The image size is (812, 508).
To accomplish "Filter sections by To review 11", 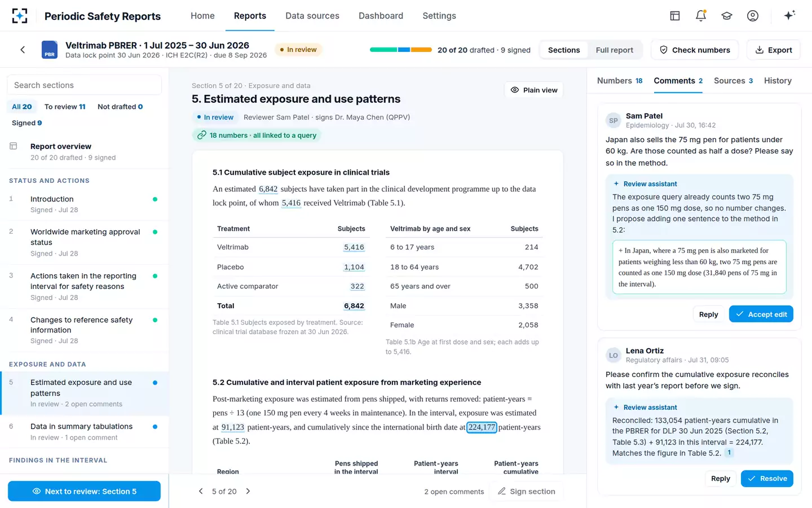I will tap(65, 107).
